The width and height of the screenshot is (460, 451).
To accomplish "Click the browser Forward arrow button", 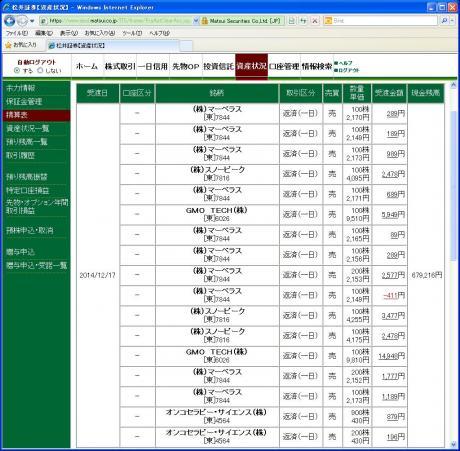I will tap(22, 21).
